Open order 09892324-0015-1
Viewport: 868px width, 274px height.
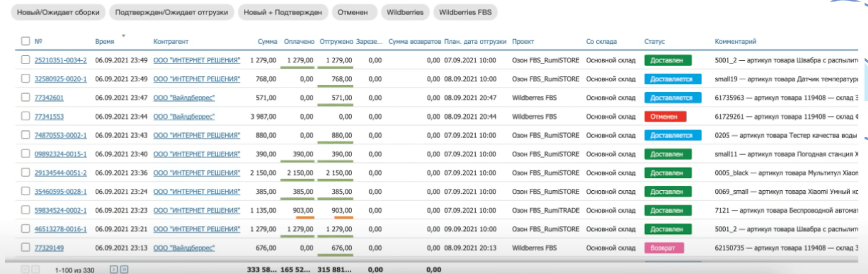tap(61, 155)
